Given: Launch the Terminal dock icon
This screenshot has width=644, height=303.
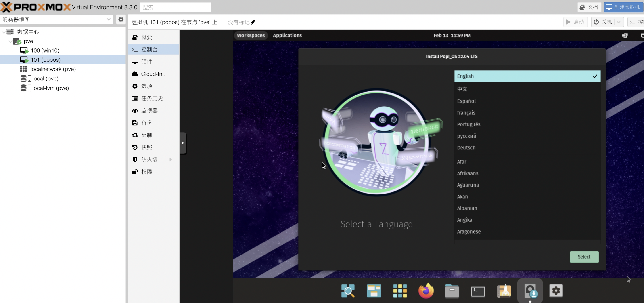Looking at the screenshot, I should (478, 291).
